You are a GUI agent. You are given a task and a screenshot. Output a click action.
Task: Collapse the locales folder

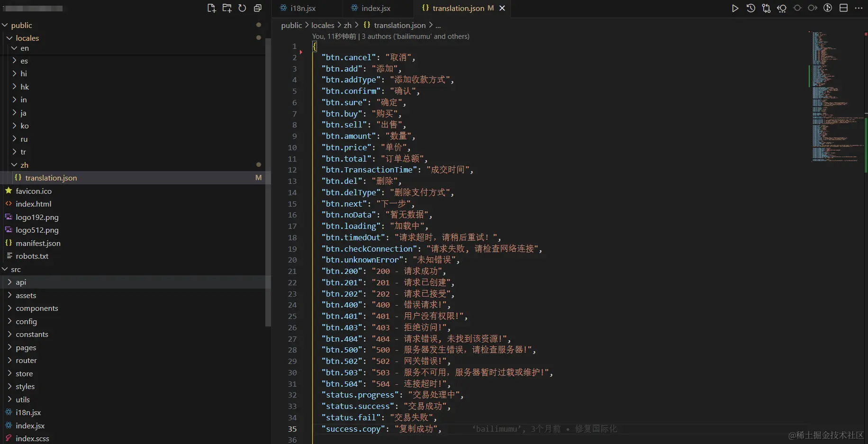pos(9,38)
